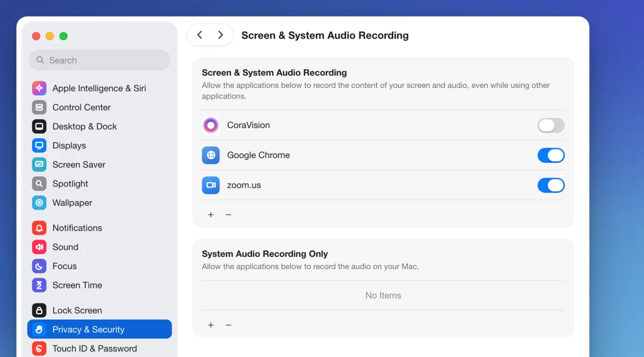644x357 pixels.
Task: Click the Wallpaper sidebar icon
Action: (x=39, y=203)
